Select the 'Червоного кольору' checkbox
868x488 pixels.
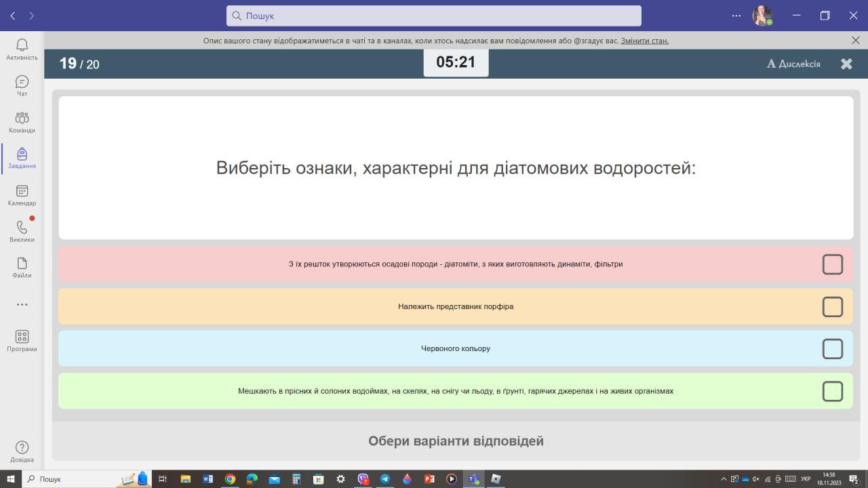pos(833,348)
